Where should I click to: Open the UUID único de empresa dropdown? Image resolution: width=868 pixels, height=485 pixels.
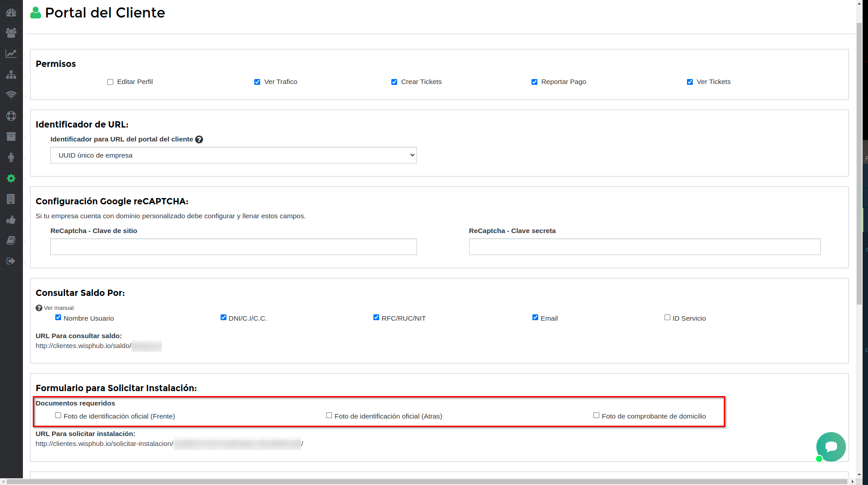click(234, 155)
